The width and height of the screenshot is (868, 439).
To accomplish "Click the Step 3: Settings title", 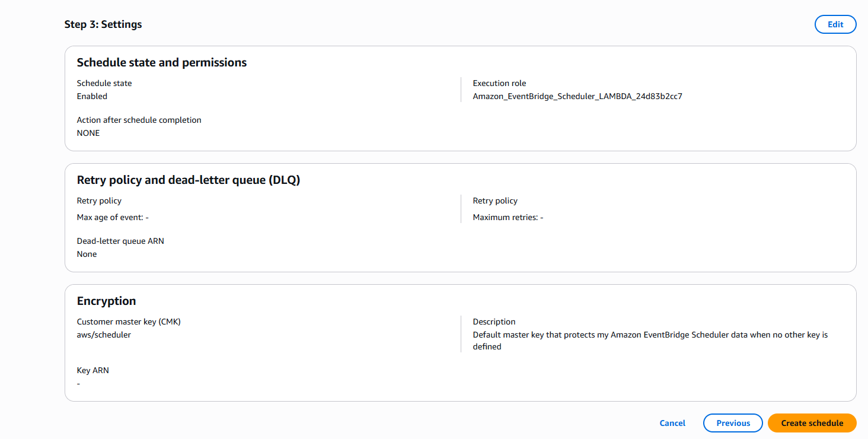I will tap(103, 24).
